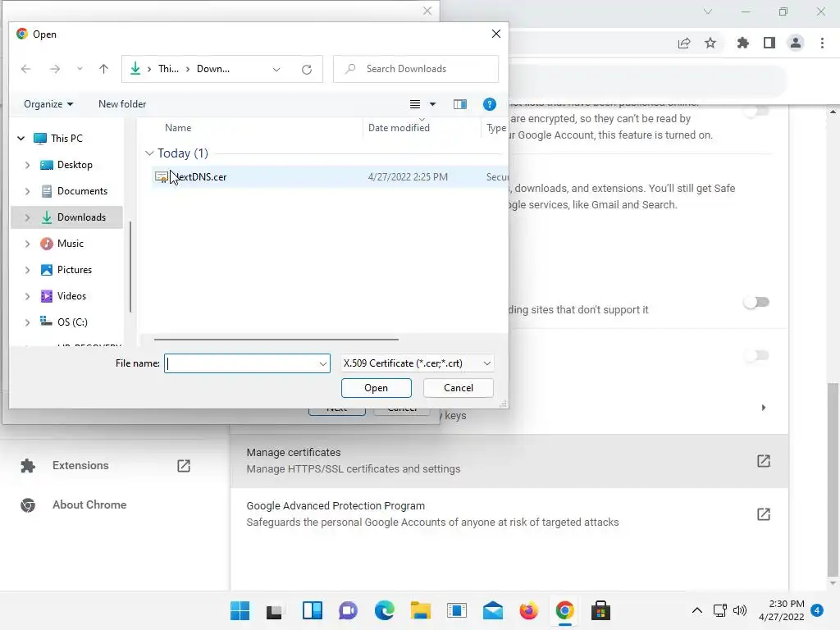The width and height of the screenshot is (840, 630).
Task: Open Extensions in Chrome settings sidebar
Action: [x=80, y=466]
